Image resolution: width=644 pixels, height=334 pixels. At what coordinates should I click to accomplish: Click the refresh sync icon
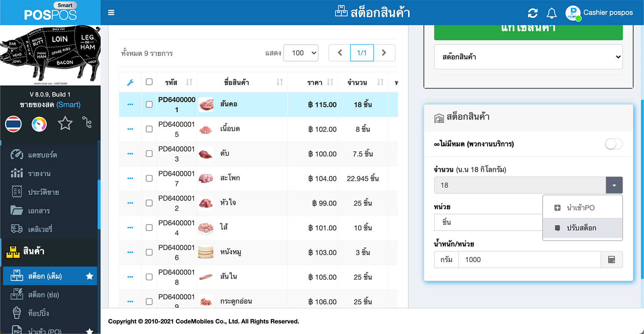(533, 13)
